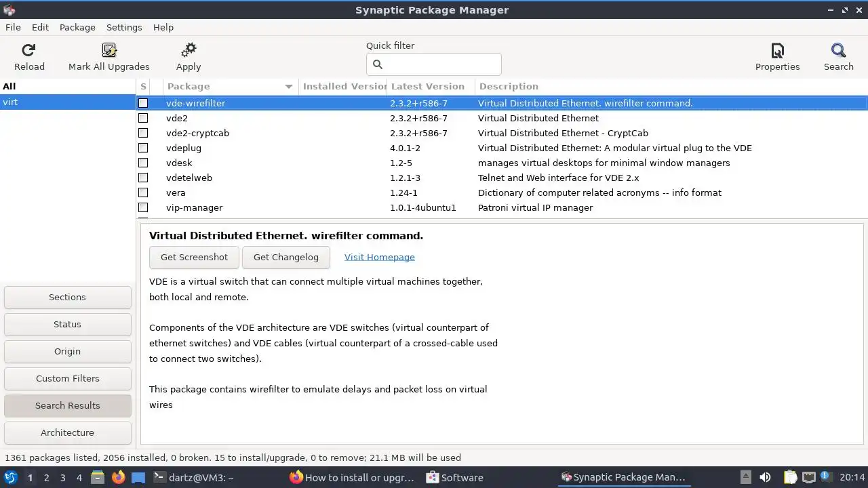Switch to Status filter view

(67, 324)
